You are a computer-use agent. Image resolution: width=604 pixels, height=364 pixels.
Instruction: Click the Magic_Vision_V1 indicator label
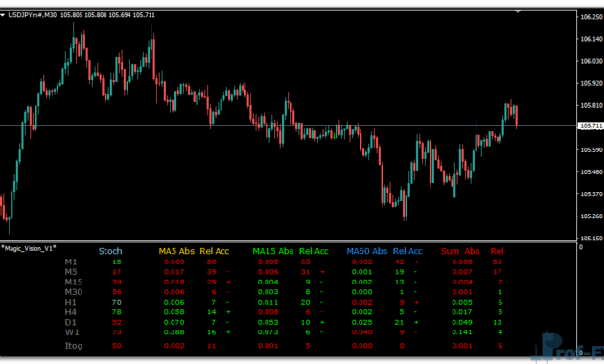click(29, 248)
